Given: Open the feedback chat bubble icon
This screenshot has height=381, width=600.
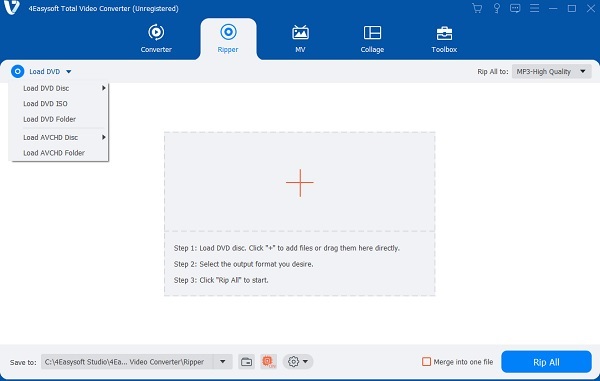Looking at the screenshot, I should (x=515, y=8).
